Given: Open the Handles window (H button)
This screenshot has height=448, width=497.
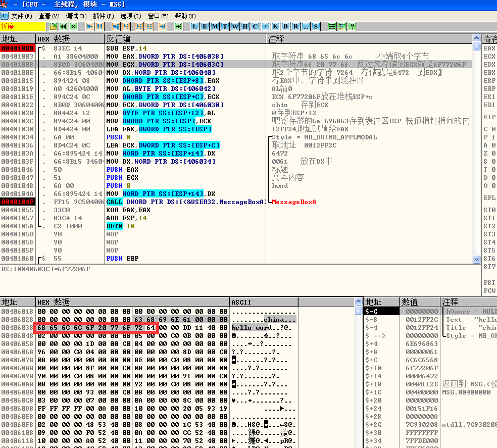Looking at the screenshot, I should 245,27.
